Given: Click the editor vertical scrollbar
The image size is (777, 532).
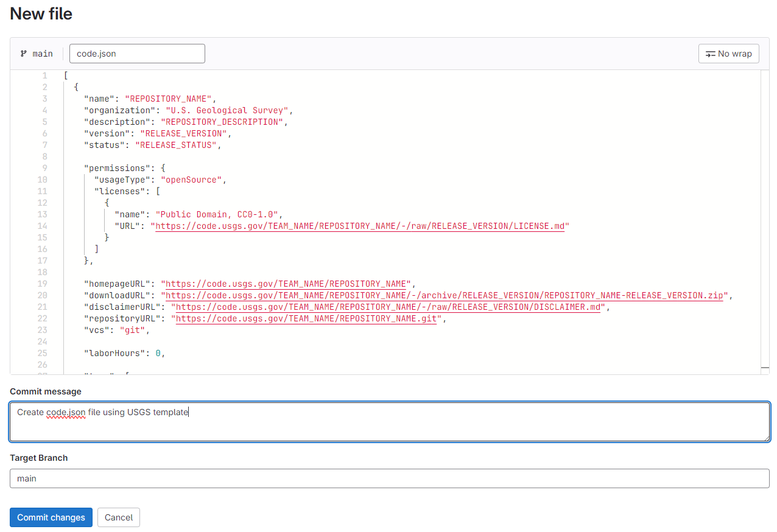Looking at the screenshot, I should pyautogui.click(x=765, y=222).
